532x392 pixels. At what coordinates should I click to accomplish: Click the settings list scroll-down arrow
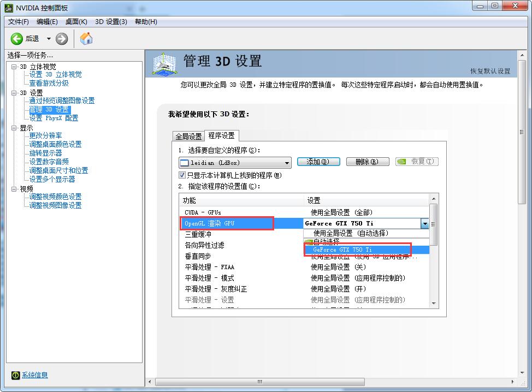(x=434, y=303)
